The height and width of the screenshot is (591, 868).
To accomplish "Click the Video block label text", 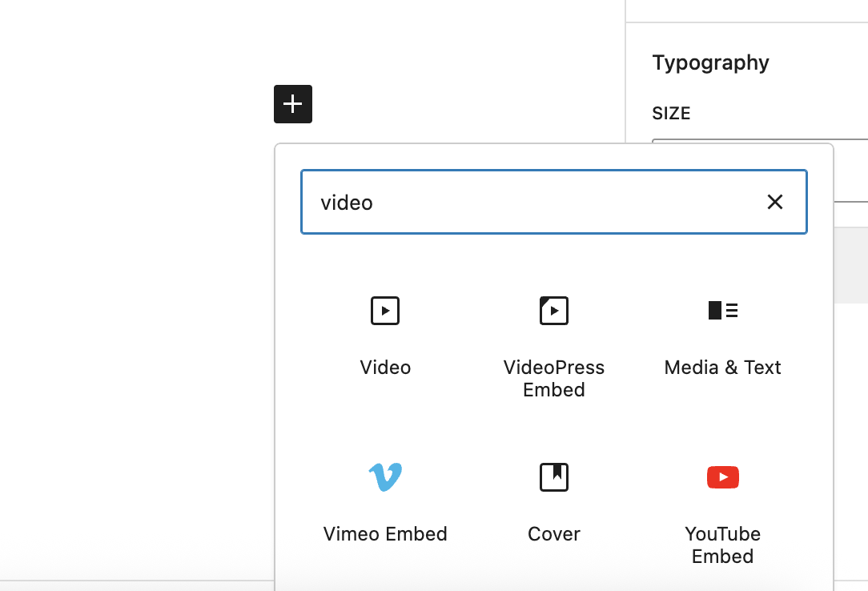I will coord(385,367).
